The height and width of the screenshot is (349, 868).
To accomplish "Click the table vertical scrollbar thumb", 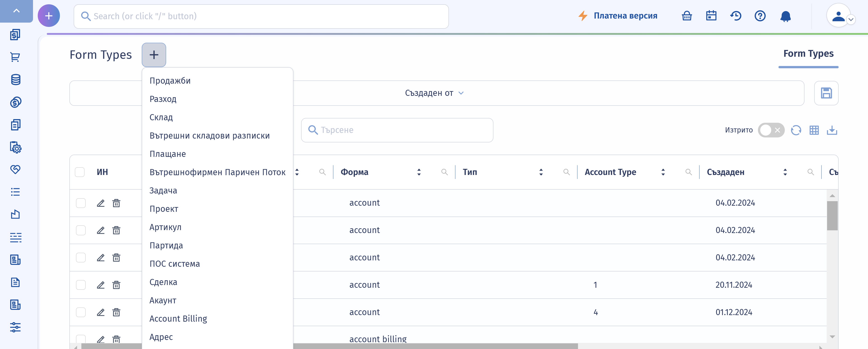I will (832, 216).
